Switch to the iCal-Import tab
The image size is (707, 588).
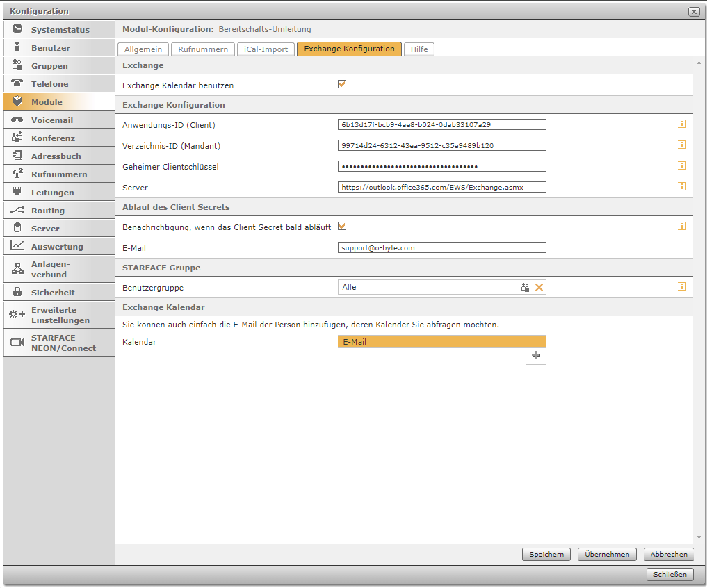pos(266,49)
